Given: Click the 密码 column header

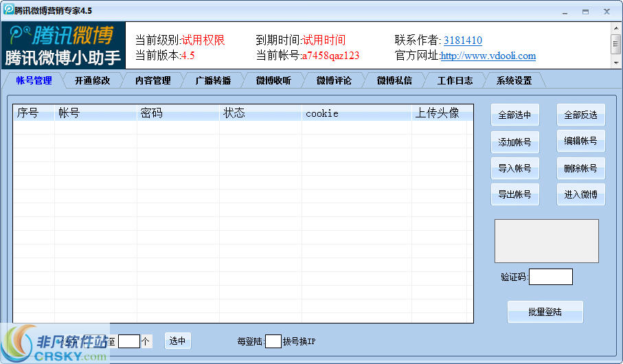Looking at the screenshot, I should click(x=178, y=113).
